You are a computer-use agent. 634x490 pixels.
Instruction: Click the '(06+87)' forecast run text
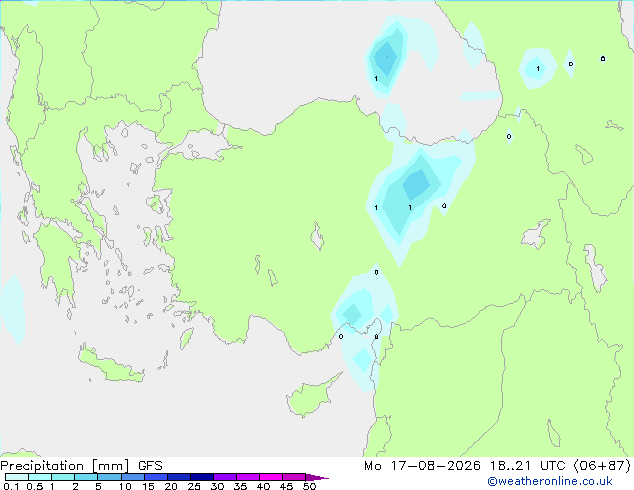[602, 466]
